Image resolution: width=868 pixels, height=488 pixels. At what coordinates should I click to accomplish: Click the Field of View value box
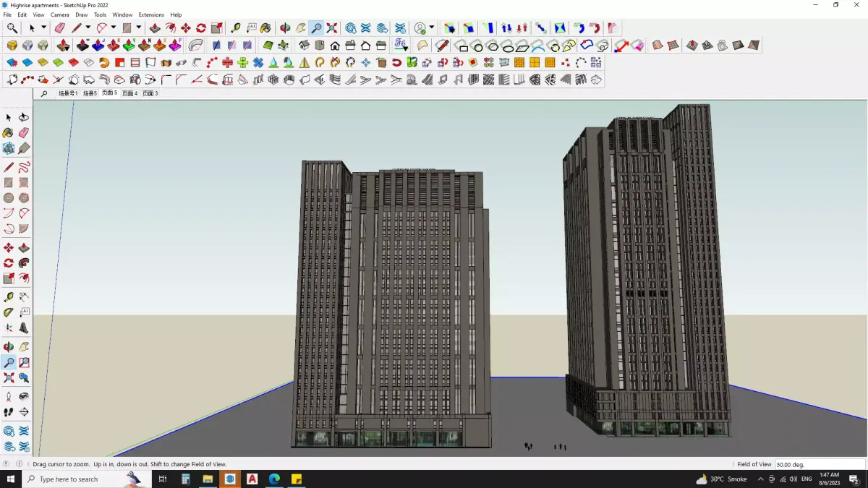[x=820, y=464]
